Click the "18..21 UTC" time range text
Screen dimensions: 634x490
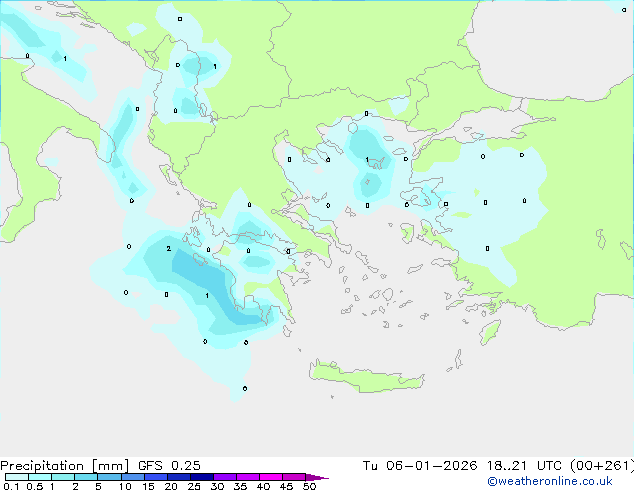point(524,466)
